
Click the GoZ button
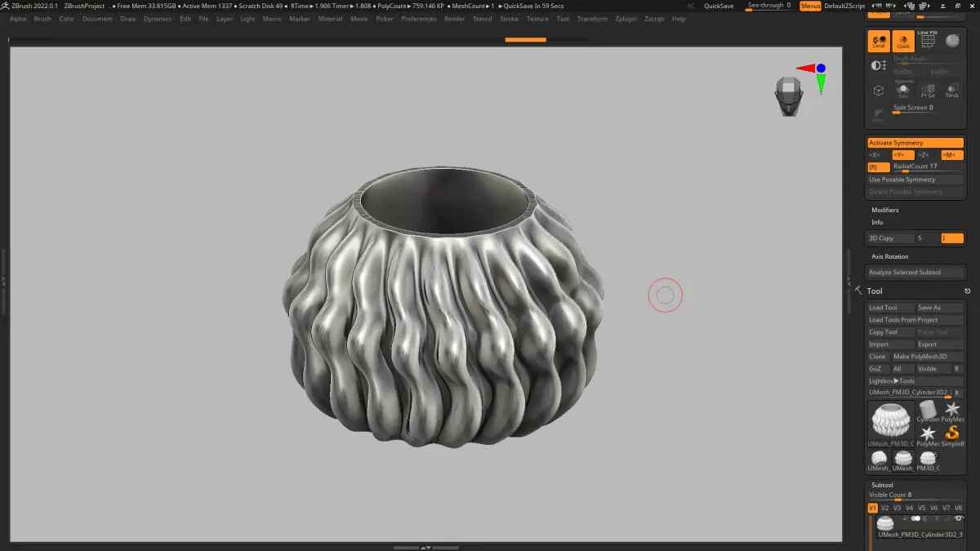point(878,369)
